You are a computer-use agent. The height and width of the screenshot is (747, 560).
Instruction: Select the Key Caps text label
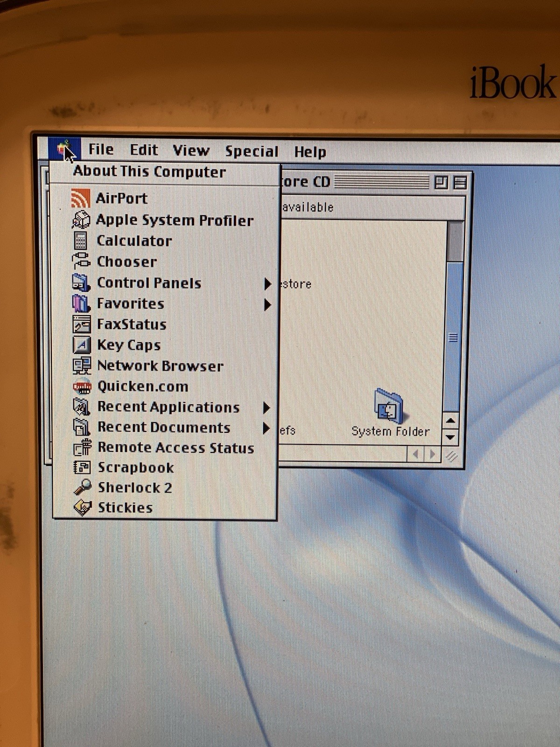tap(129, 345)
